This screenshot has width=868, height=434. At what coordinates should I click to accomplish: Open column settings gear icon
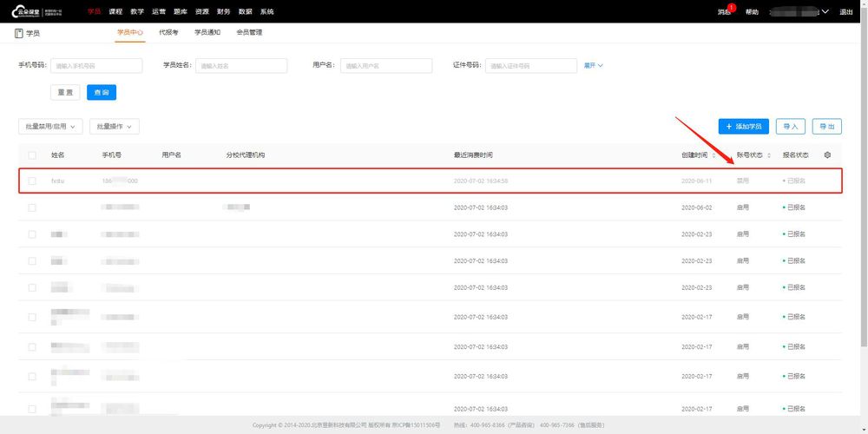[827, 155]
